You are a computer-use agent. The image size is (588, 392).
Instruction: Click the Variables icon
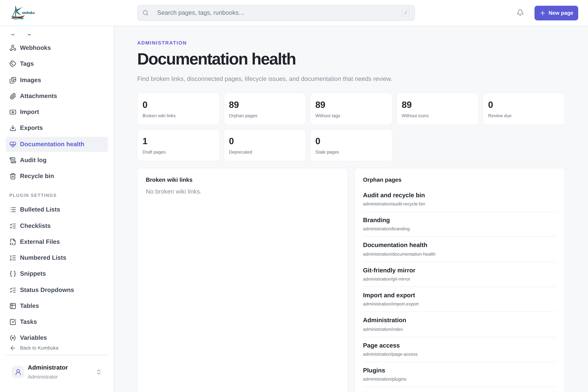point(13,338)
